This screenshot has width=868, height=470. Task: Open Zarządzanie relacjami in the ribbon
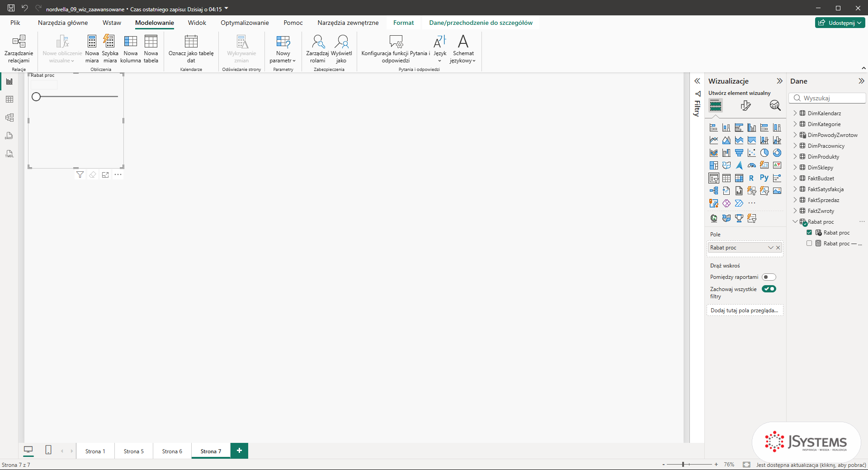pyautogui.click(x=19, y=49)
